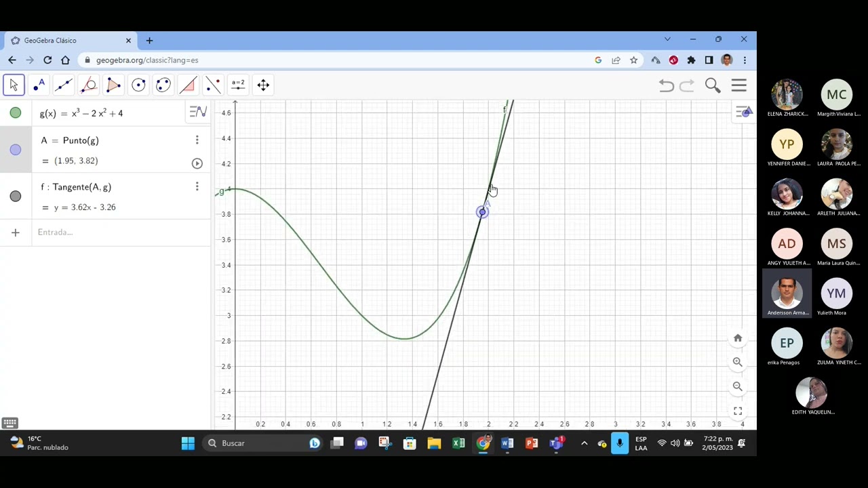Select the Polygon tool
The image size is (868, 488).
[113, 85]
